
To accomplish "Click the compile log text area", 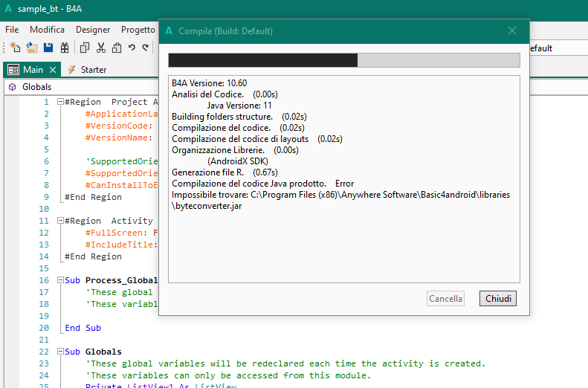I will (x=344, y=179).
